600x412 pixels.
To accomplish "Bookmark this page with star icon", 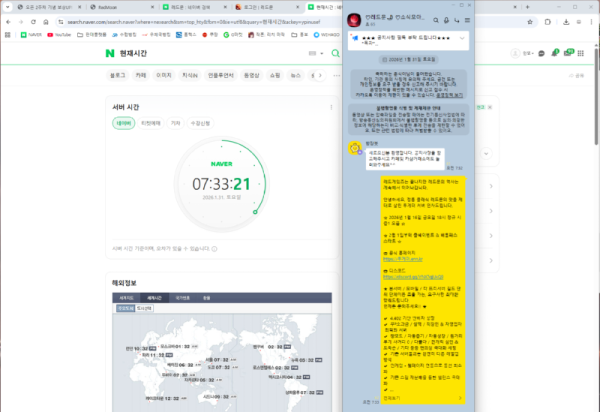I will 530,22.
